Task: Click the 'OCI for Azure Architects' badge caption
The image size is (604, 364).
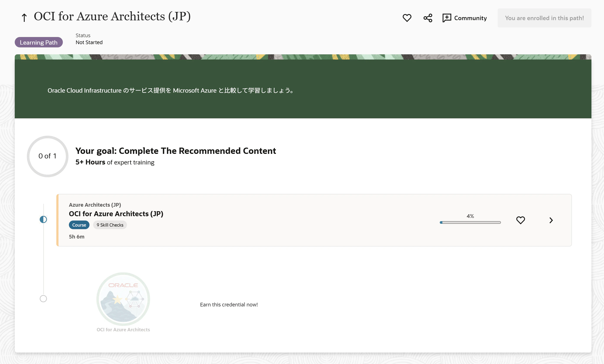Action: tap(123, 330)
